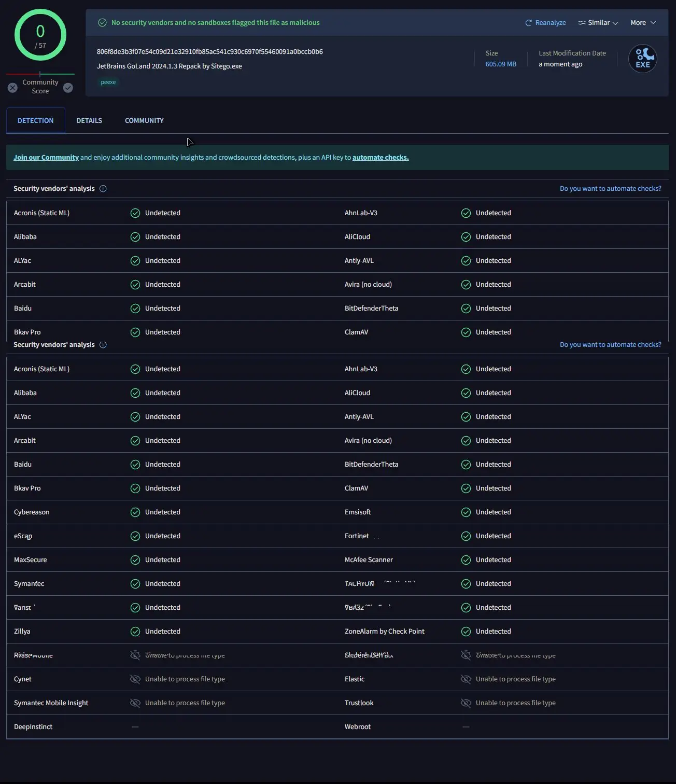Click eScan's undetected check icon
This screenshot has width=676, height=784.
click(x=135, y=536)
